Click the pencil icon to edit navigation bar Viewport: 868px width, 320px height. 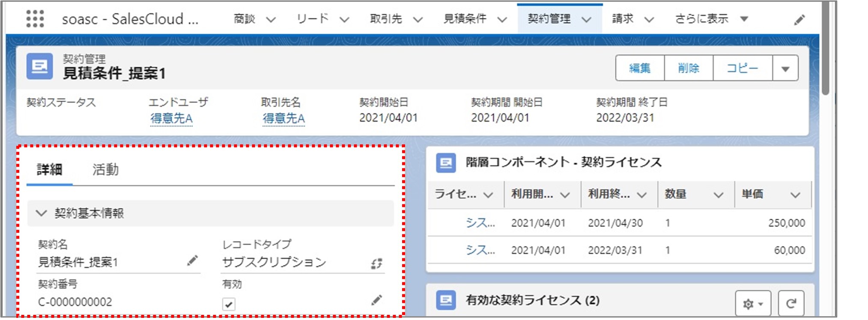(799, 20)
